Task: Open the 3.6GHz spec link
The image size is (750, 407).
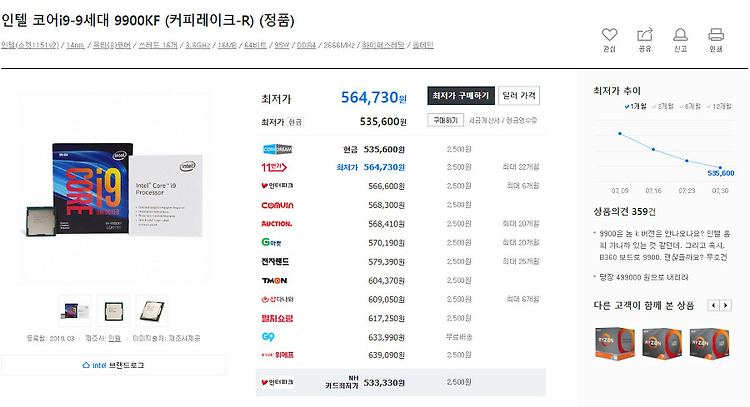Action: [x=198, y=45]
